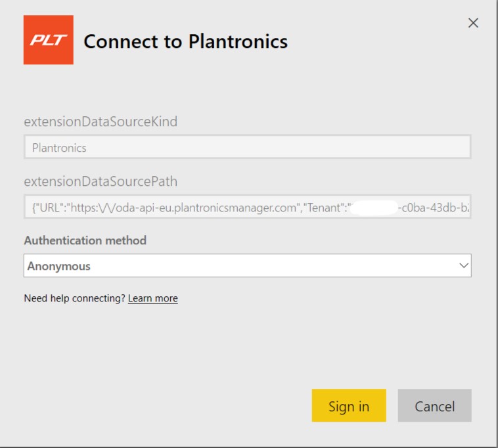The image size is (498, 448).
Task: Click the word Plantronics inside the kind field
Action: click(x=59, y=148)
